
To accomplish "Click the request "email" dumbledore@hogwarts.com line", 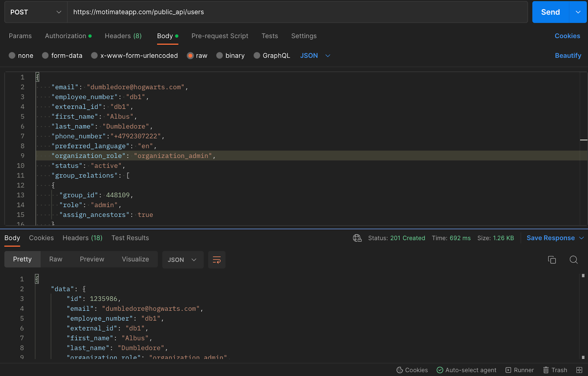I will (120, 87).
